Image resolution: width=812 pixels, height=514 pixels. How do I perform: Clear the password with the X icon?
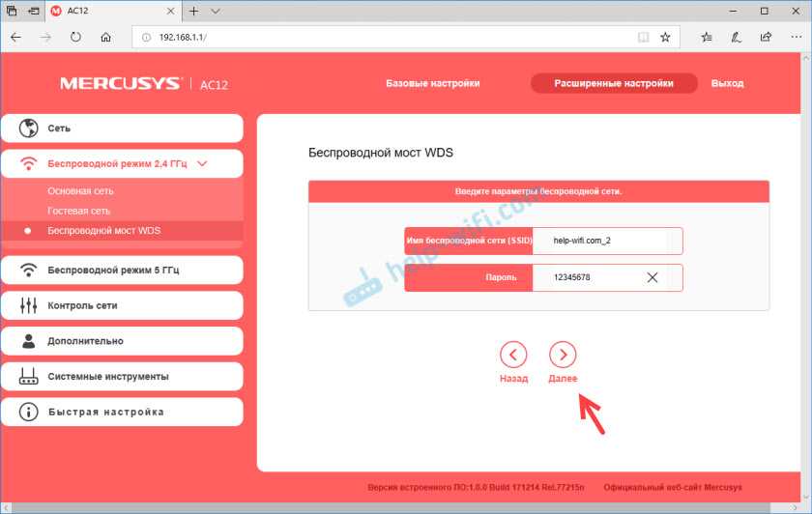tap(652, 277)
